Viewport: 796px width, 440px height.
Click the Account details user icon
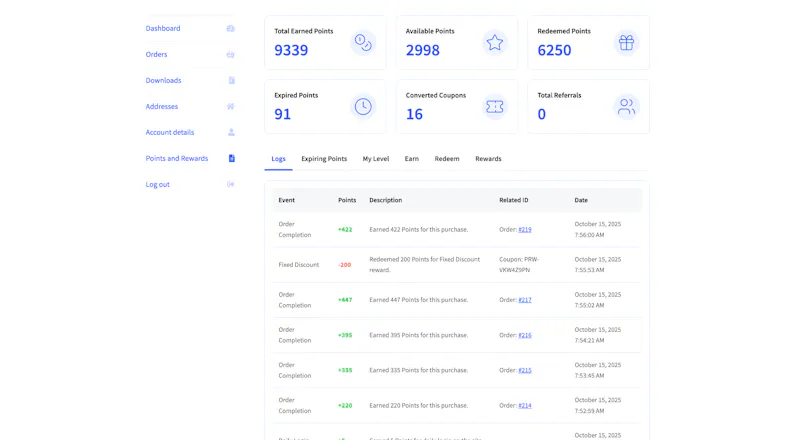(x=231, y=132)
